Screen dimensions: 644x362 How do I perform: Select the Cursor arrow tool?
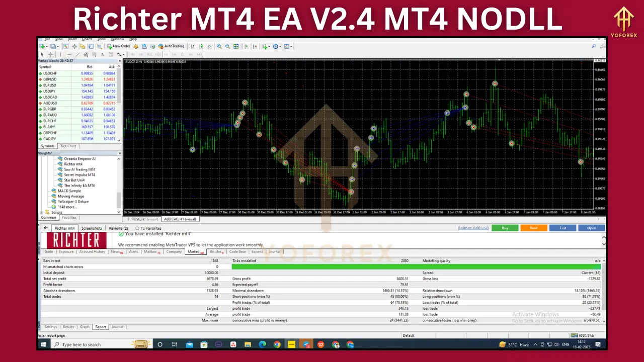42,54
